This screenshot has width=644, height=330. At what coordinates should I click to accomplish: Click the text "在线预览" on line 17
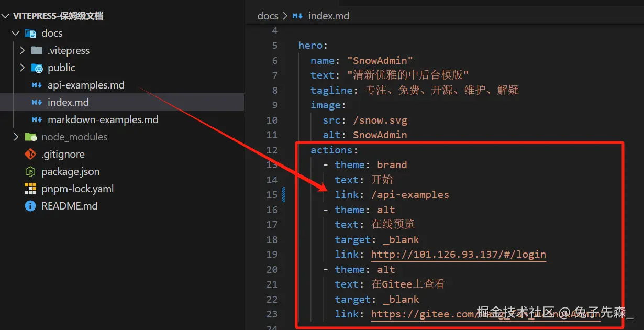393,225
